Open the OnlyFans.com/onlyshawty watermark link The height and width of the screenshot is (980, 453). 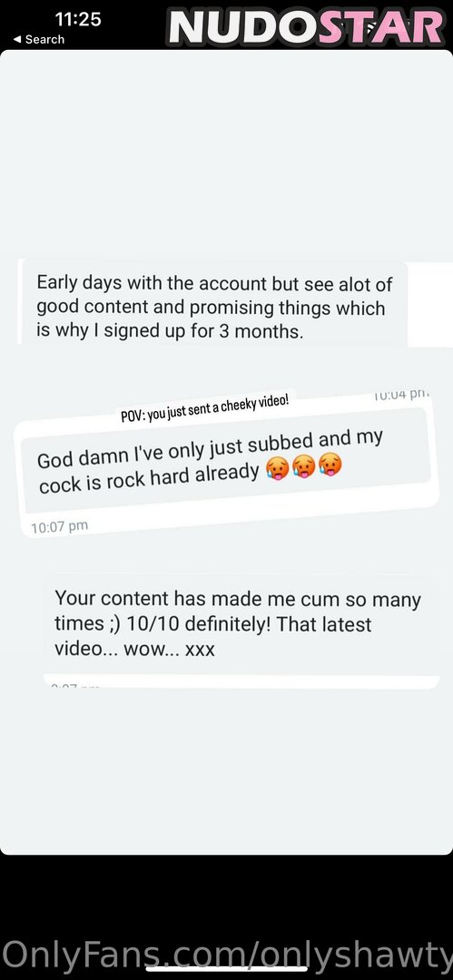tap(227, 953)
